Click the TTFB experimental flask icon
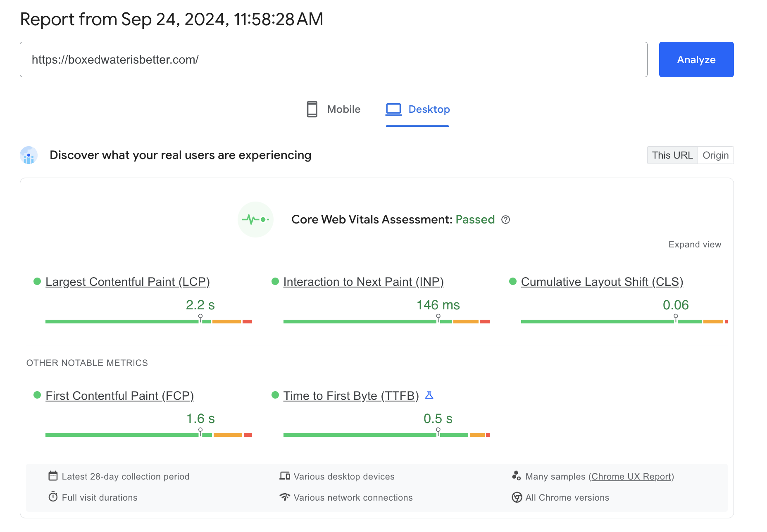 point(429,395)
